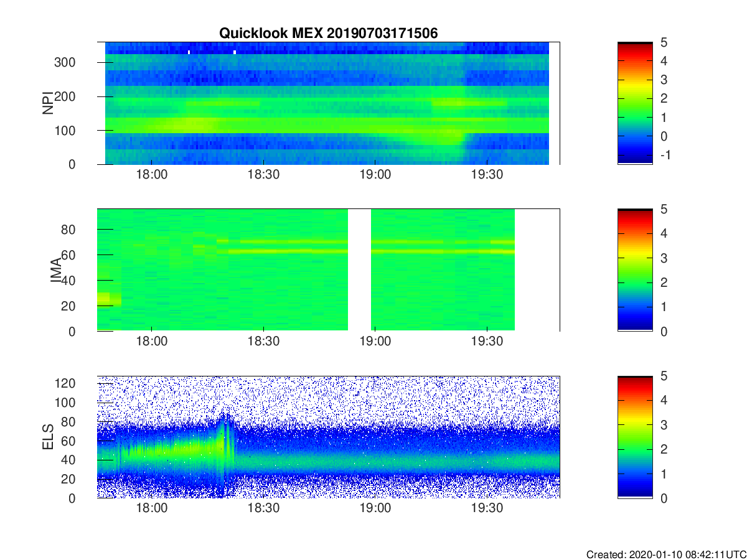Click the IMA spectrogram left data segment
This screenshot has height=560, width=747.
coord(222,270)
